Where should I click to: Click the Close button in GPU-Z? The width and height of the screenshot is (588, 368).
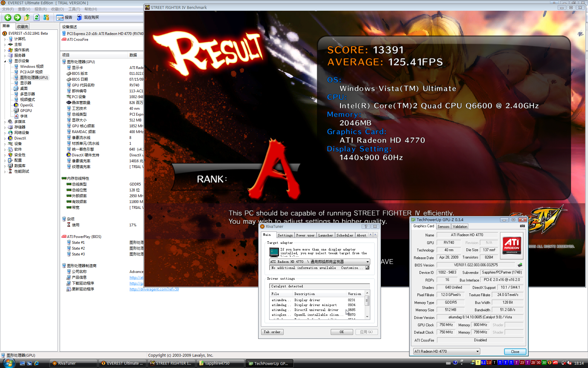(515, 351)
